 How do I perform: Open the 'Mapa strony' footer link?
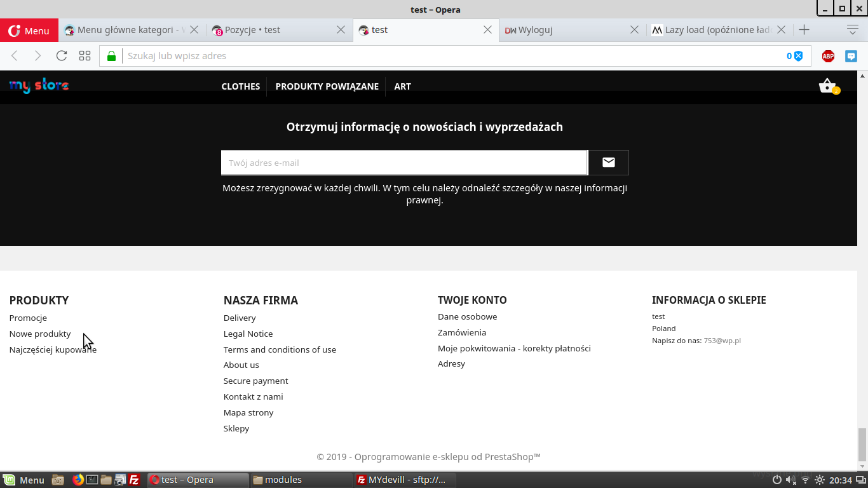pyautogui.click(x=248, y=412)
